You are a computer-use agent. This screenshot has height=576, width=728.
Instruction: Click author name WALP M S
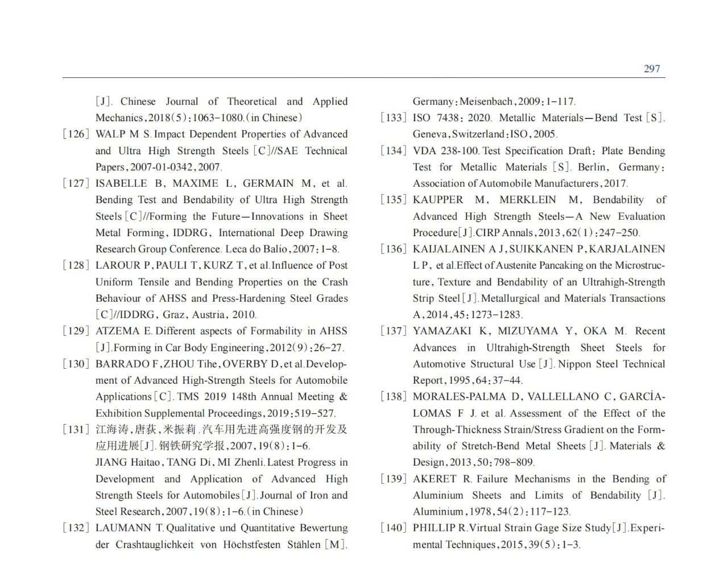(x=123, y=134)
